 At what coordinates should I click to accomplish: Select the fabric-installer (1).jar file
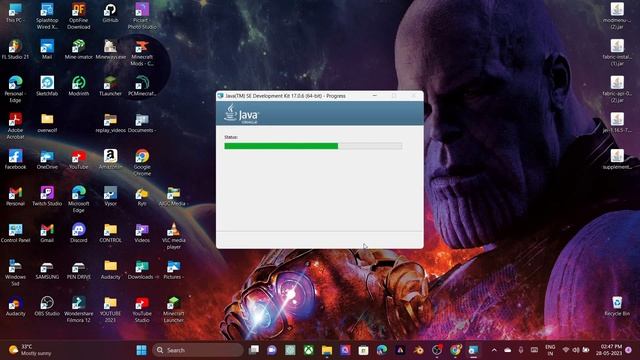[x=617, y=53]
